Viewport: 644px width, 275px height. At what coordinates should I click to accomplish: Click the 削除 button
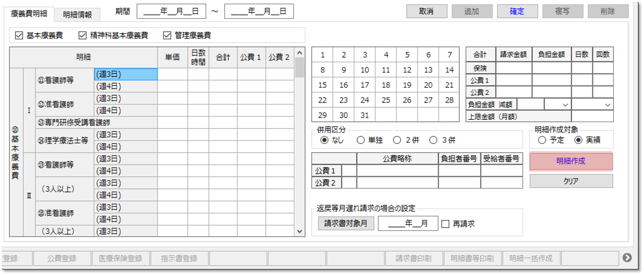pyautogui.click(x=608, y=11)
